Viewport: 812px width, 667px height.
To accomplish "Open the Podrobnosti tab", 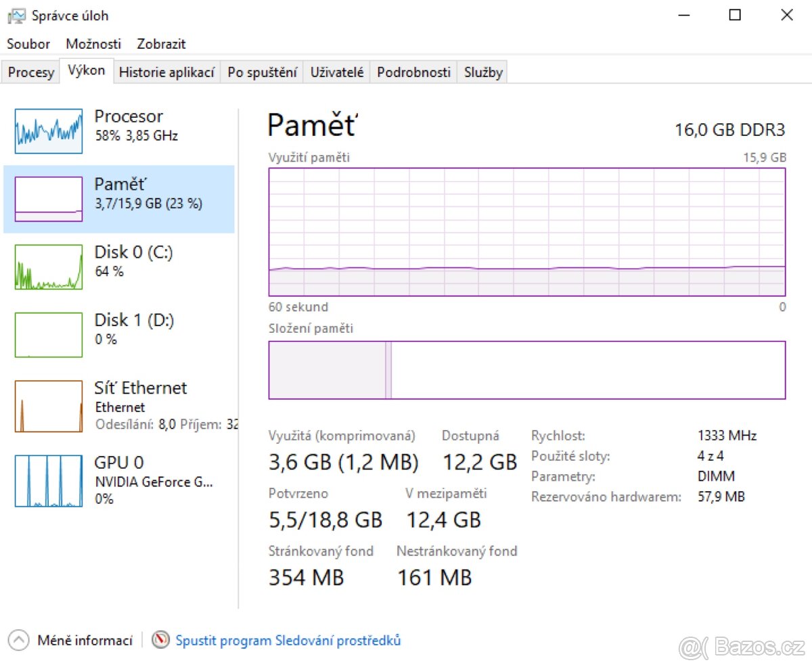I will tap(413, 72).
